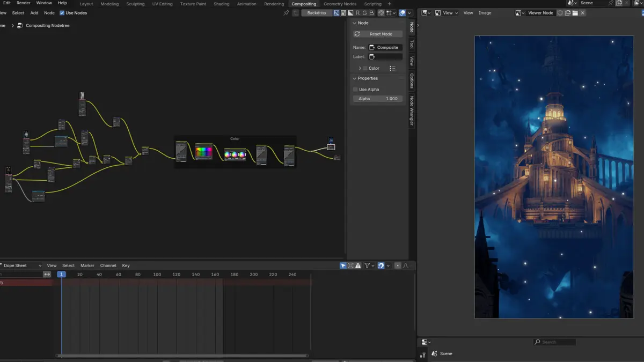Open the Render menu
Image resolution: width=644 pixels, height=362 pixels.
click(x=24, y=3)
